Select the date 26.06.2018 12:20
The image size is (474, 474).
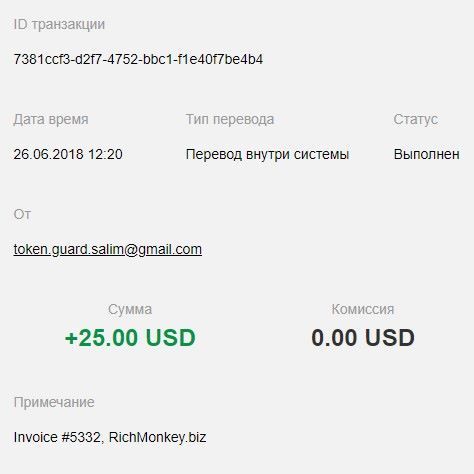[68, 154]
